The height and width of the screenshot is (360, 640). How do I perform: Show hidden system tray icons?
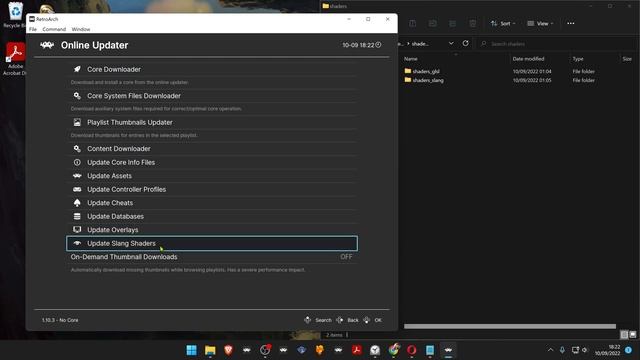(x=550, y=350)
